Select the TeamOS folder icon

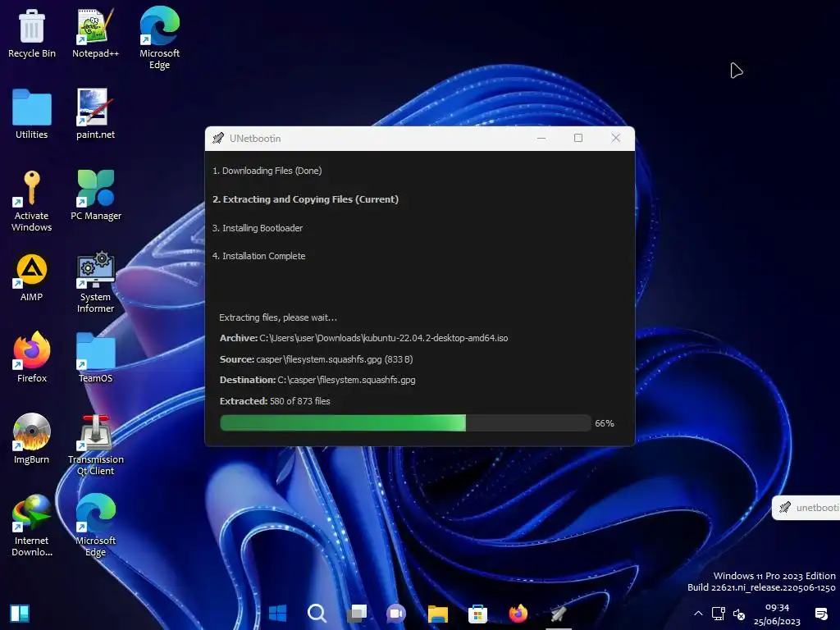click(x=95, y=358)
